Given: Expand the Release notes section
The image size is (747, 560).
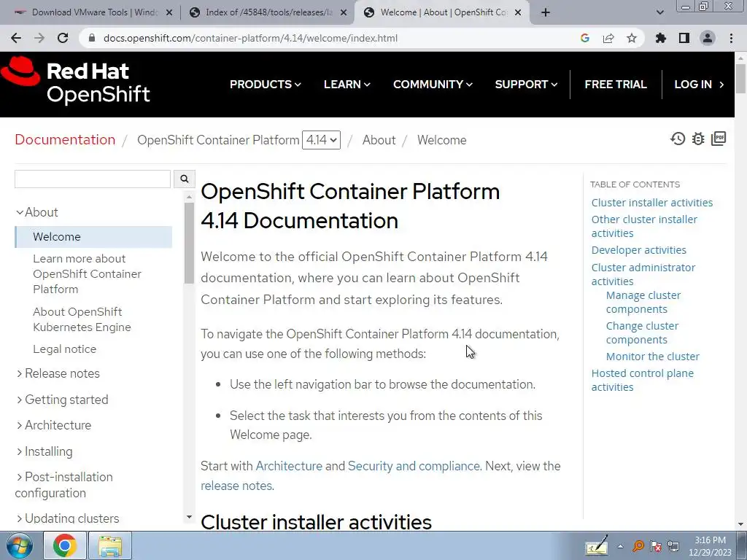Looking at the screenshot, I should (58, 373).
